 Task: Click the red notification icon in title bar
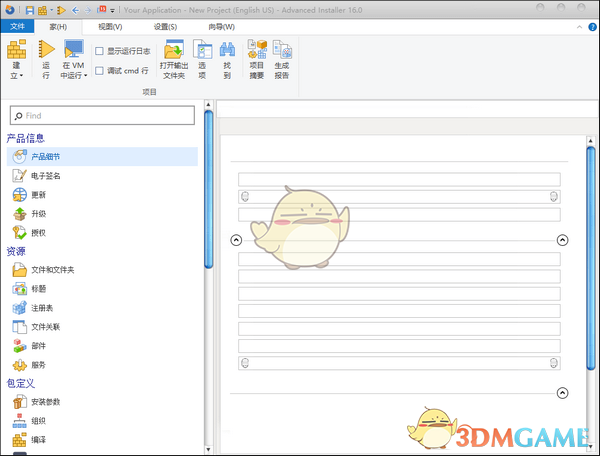coord(102,9)
